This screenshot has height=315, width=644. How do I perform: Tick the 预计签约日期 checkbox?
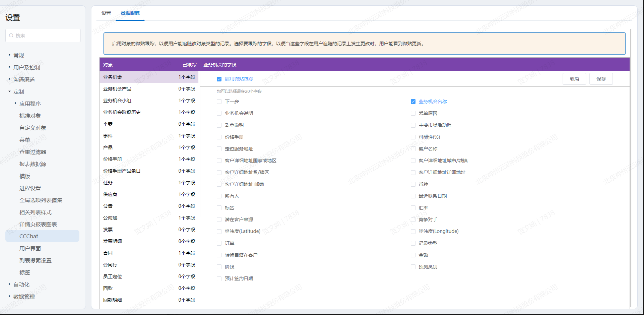point(219,279)
